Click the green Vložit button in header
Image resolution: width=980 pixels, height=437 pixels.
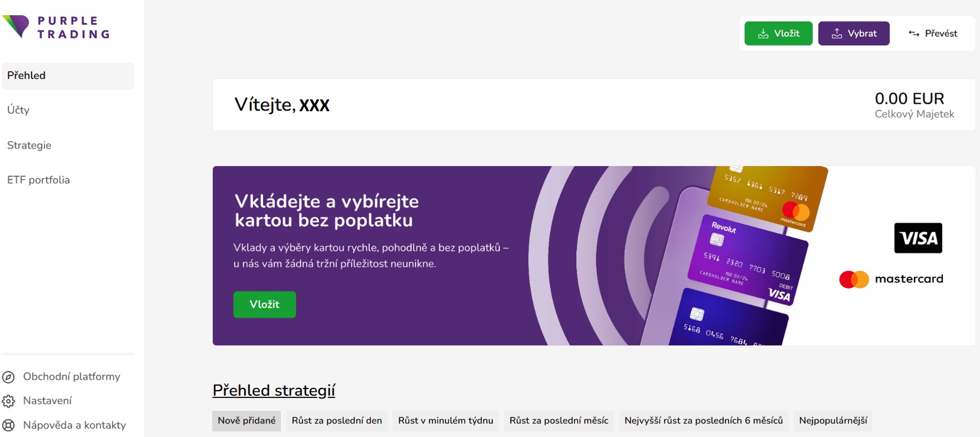click(778, 33)
